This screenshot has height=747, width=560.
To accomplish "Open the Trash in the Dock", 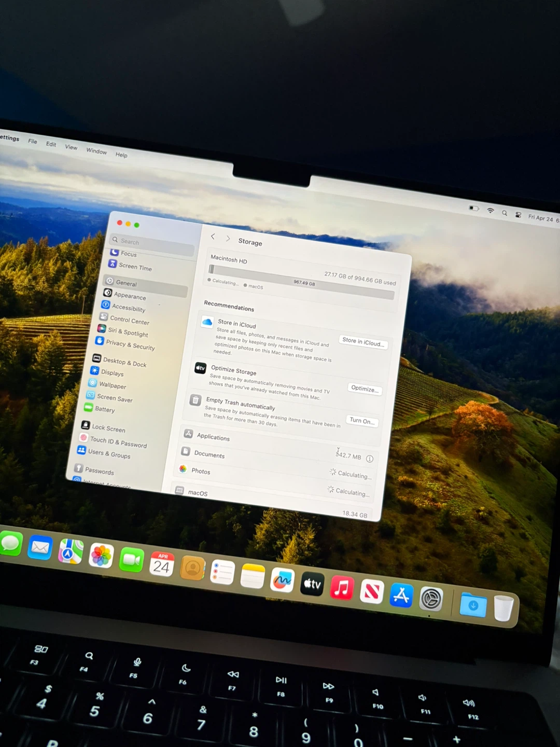I will coord(503,608).
